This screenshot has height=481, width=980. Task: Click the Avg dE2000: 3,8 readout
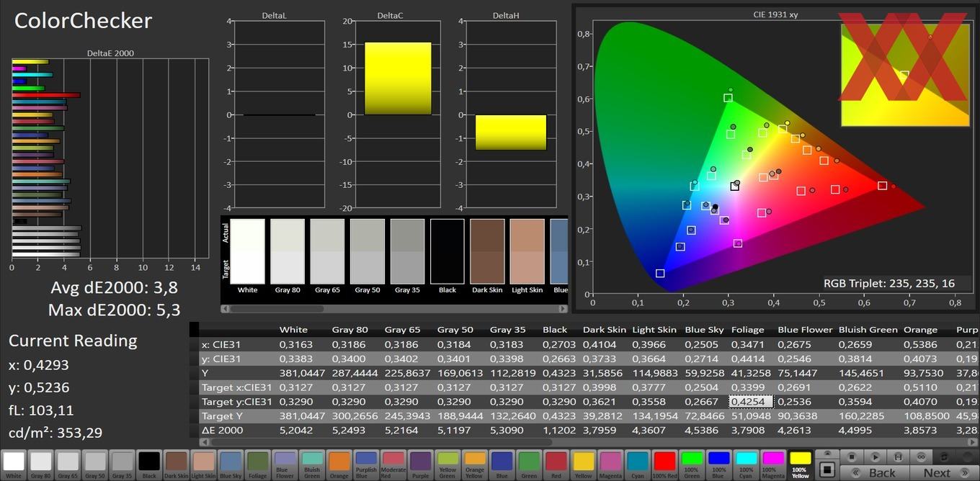[114, 287]
